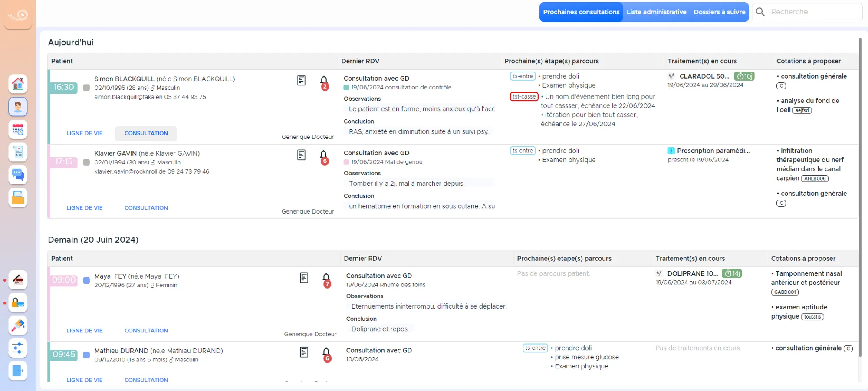This screenshot has width=868, height=391.
Task: Open LIGNE DE VIE for Mathieu DURAND
Action: (x=85, y=380)
